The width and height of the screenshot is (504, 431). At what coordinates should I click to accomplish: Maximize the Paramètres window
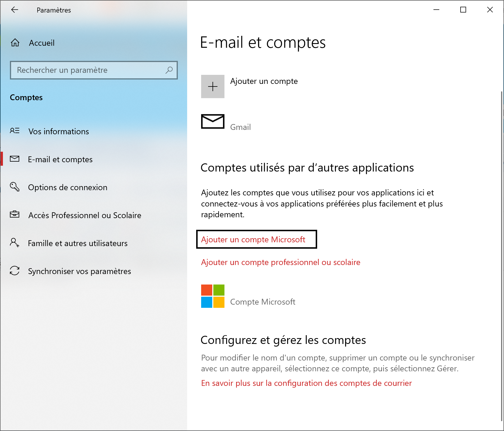[463, 10]
